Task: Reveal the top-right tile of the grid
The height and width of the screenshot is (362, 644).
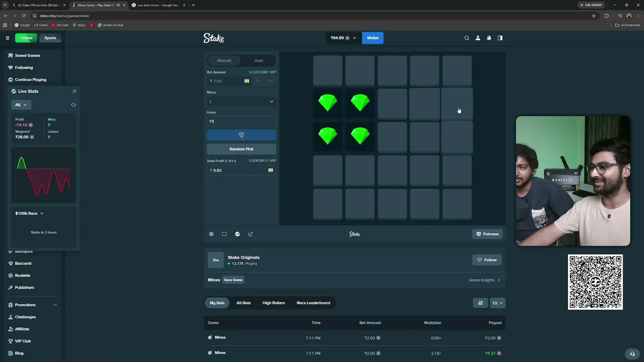Action: tap(457, 70)
